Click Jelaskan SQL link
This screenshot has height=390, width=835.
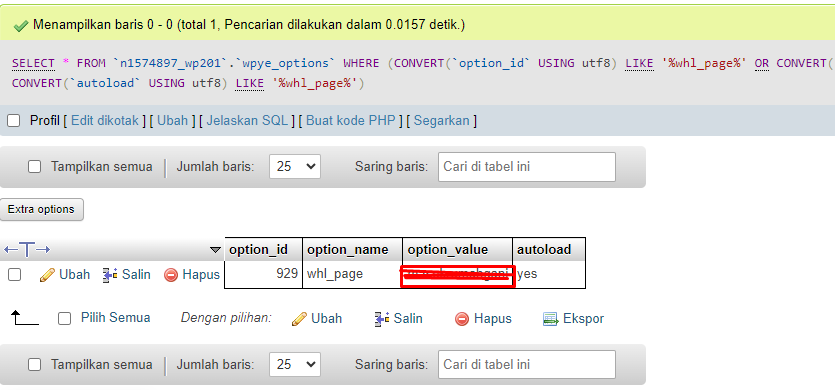247,121
